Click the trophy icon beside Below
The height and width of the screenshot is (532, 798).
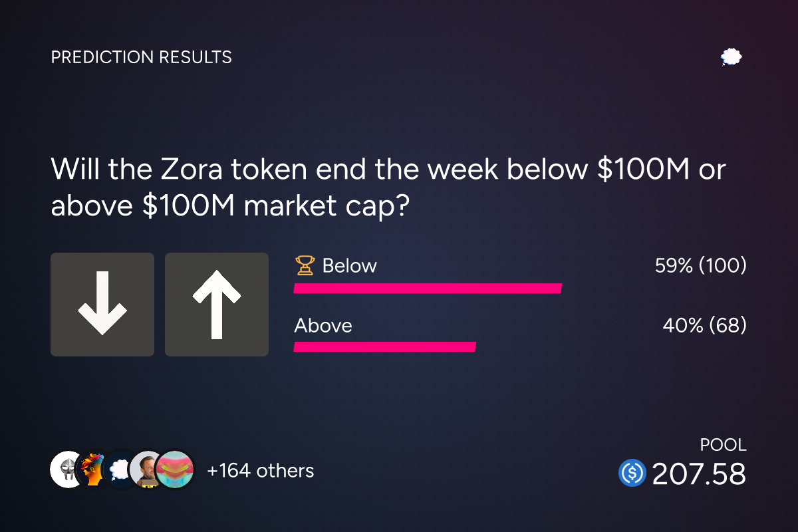pyautogui.click(x=305, y=266)
